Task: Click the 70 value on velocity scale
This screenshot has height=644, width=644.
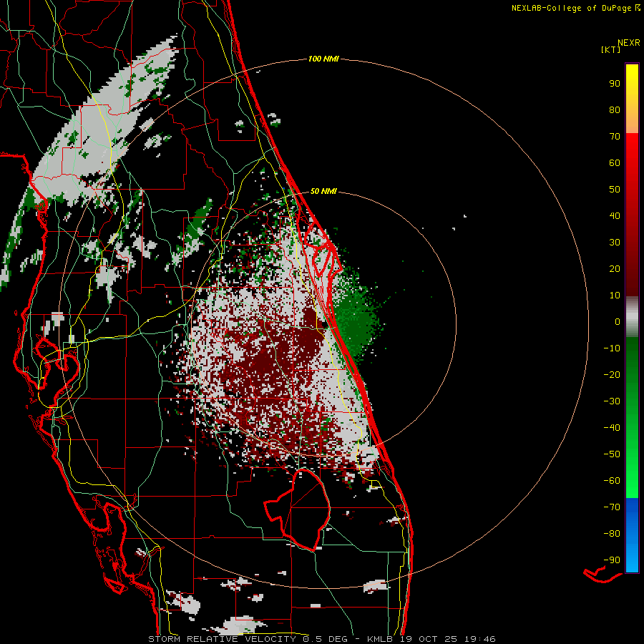Action: (x=615, y=137)
